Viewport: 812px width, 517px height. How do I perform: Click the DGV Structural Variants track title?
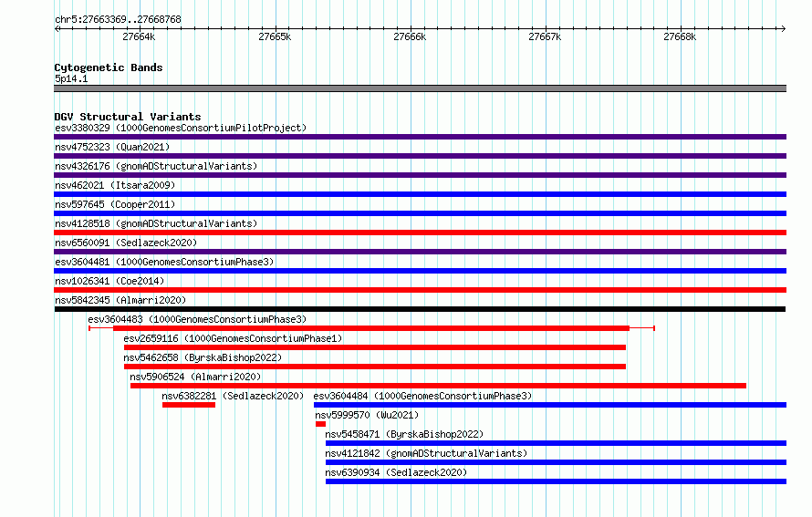pyautogui.click(x=128, y=117)
